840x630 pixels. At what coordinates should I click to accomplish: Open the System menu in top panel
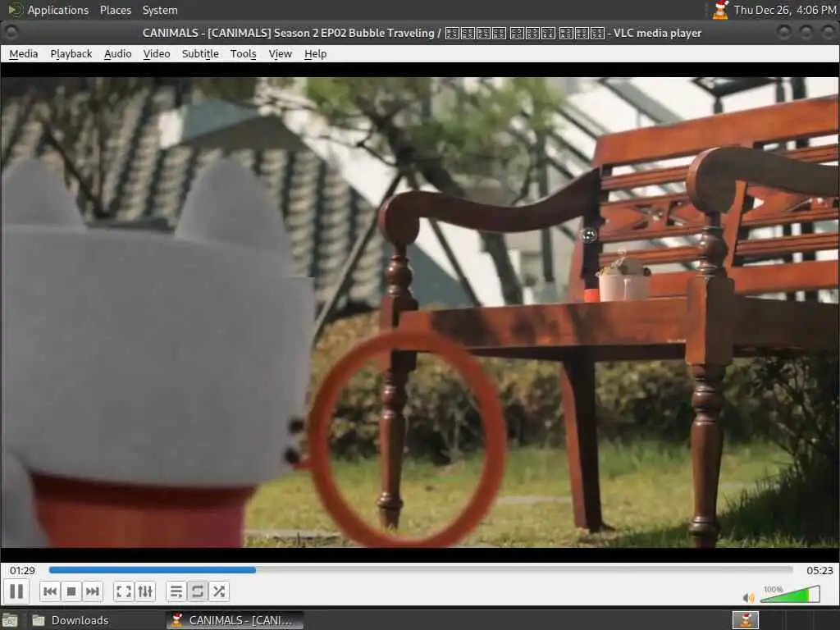[x=160, y=10]
